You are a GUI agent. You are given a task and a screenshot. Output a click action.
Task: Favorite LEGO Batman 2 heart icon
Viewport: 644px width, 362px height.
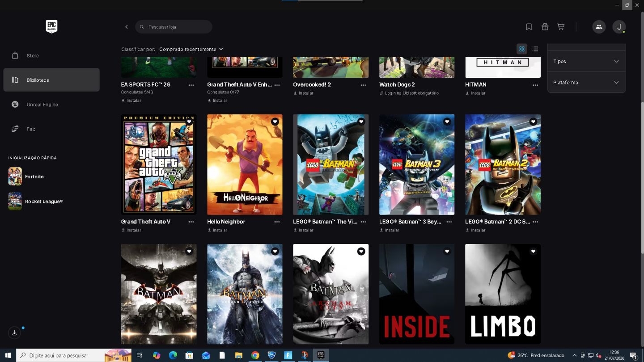pyautogui.click(x=533, y=122)
